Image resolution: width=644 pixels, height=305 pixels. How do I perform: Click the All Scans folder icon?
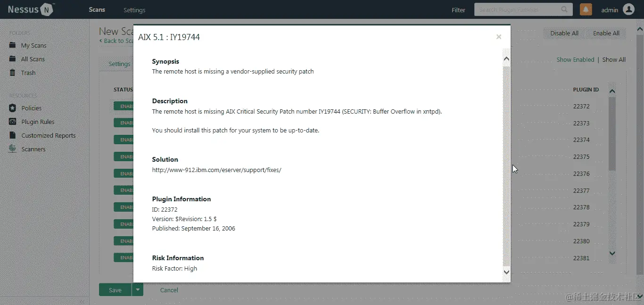(13, 59)
